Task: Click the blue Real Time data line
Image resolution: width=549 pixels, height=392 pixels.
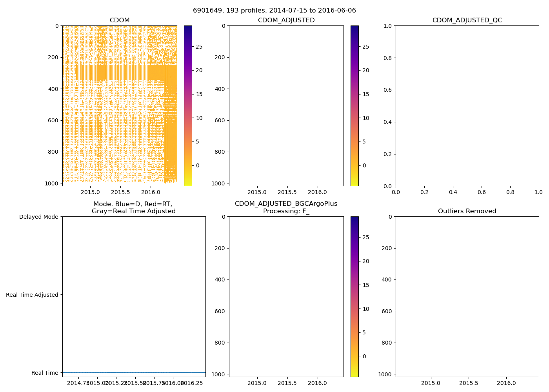Action: [x=133, y=372]
